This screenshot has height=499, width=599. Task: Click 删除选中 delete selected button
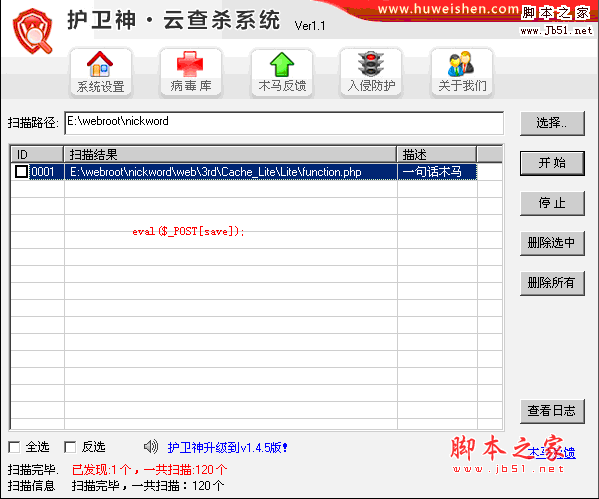552,243
